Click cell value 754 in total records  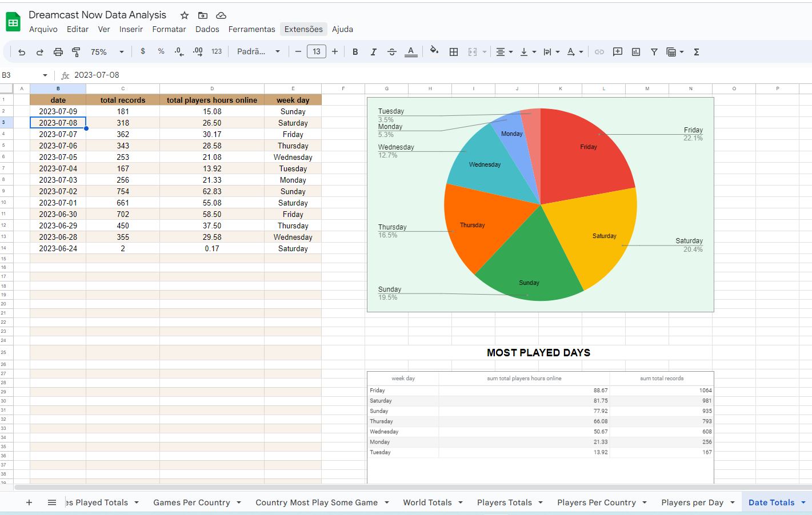[x=123, y=191]
